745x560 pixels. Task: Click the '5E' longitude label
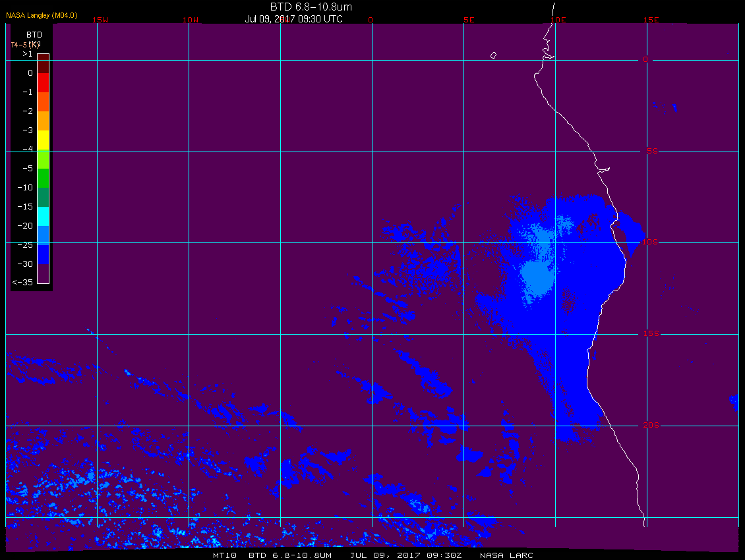click(469, 20)
